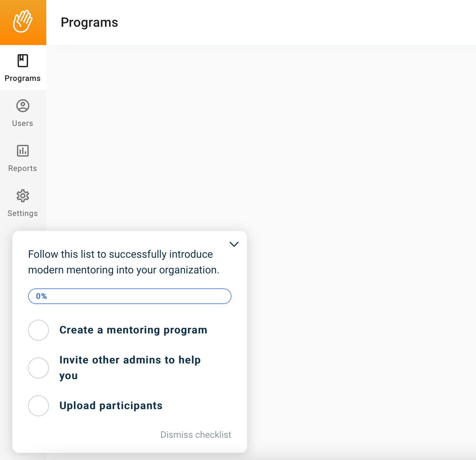Viewport: 476px width, 460px height.
Task: Select the Programs sidebar label
Action: (x=22, y=78)
